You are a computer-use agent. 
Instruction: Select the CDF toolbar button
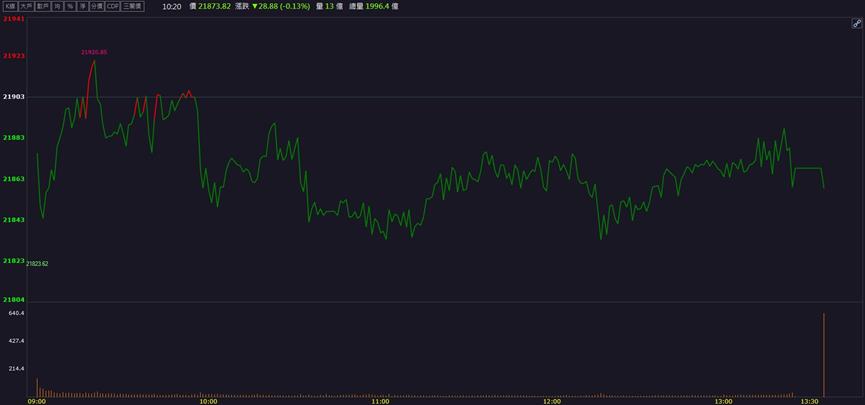112,6
